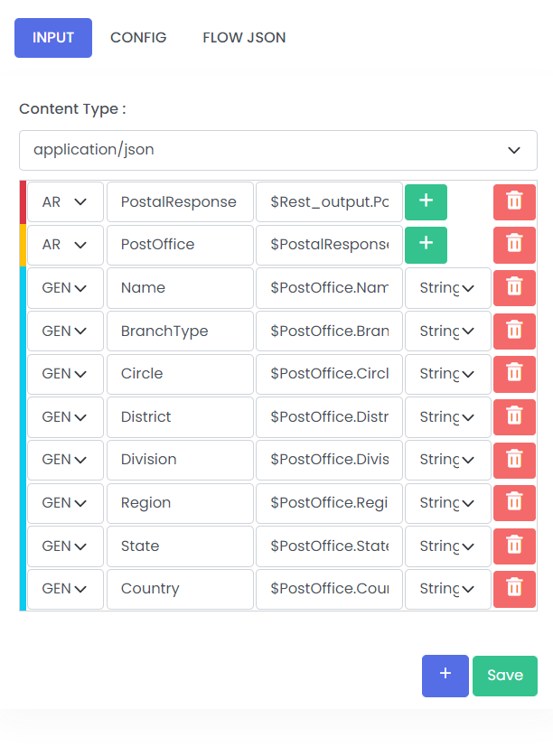Edit the BranchType key field

[180, 331]
